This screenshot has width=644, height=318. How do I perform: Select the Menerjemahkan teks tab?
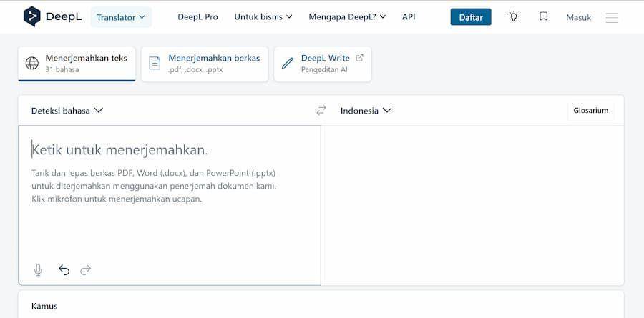tap(77, 64)
